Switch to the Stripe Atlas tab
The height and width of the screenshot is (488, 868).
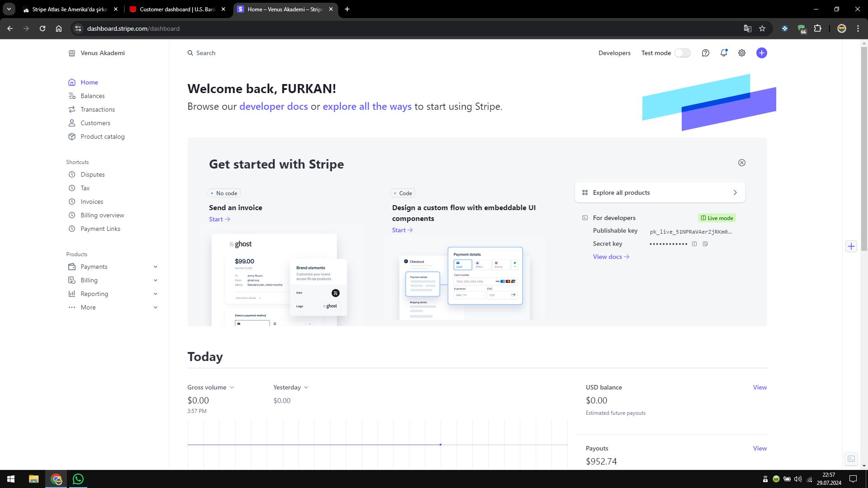click(70, 9)
